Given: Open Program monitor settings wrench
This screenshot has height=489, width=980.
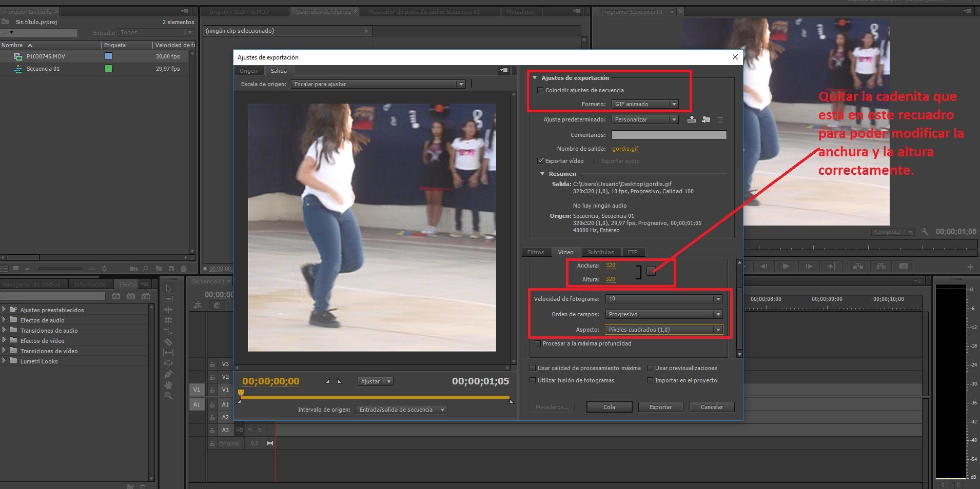Looking at the screenshot, I should [x=925, y=232].
